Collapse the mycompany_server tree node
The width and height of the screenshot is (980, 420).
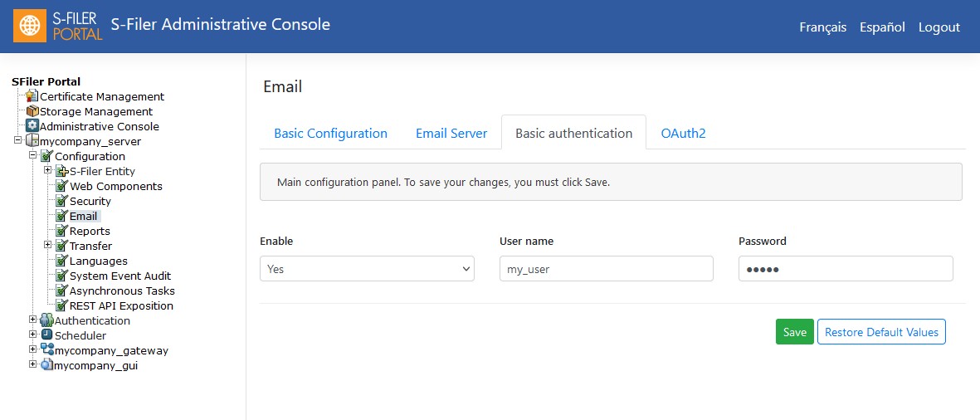coord(17,140)
